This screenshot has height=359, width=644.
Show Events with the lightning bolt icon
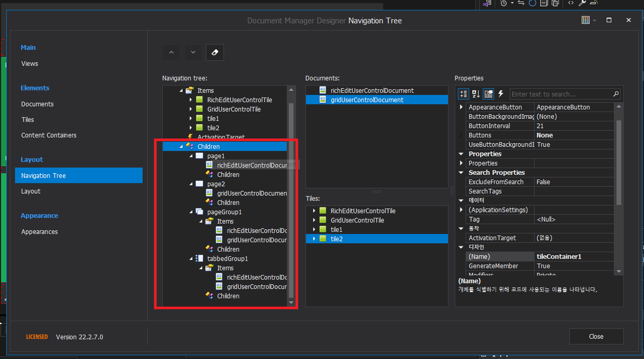click(501, 94)
